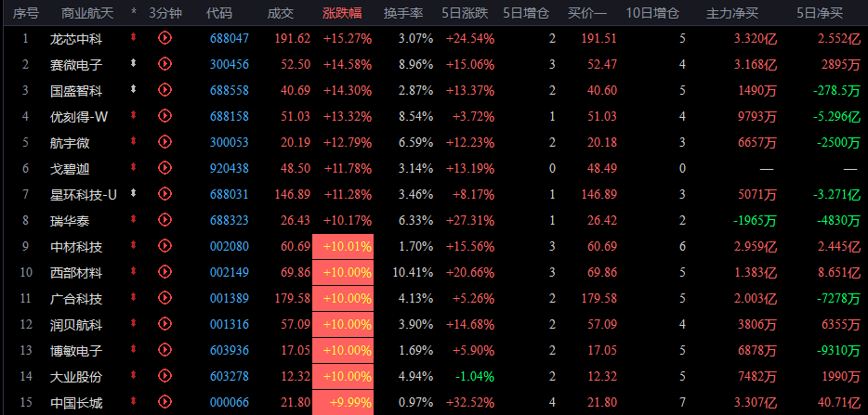
Task: Click the +15.27% change value
Action: [x=348, y=39]
